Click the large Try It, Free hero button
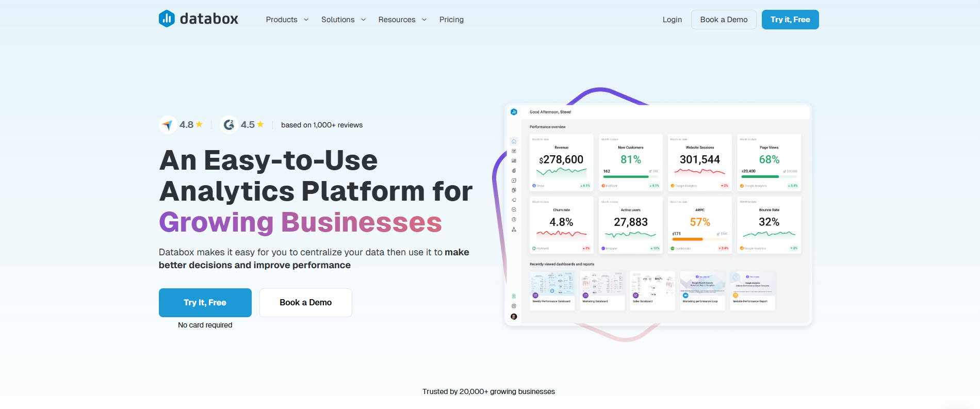 click(205, 303)
